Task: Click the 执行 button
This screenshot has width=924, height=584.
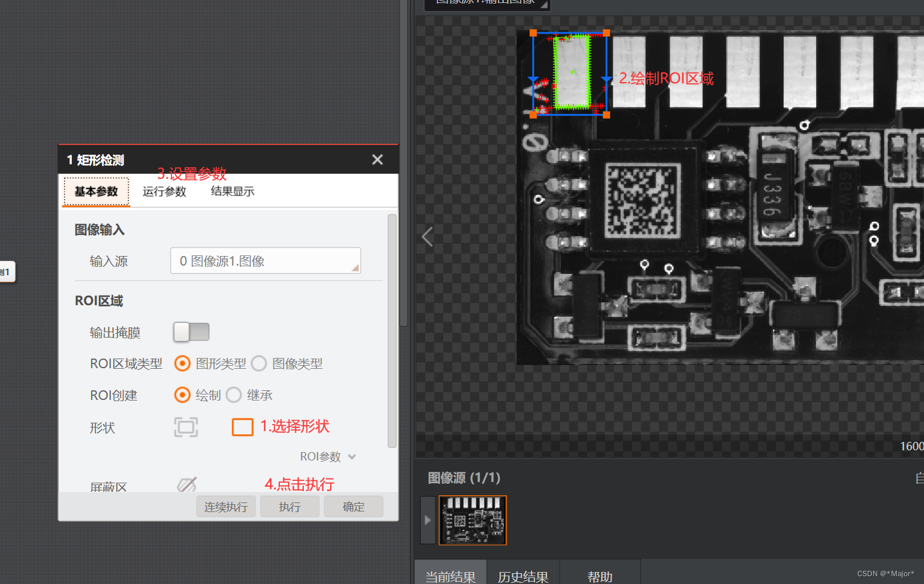Action: [289, 507]
